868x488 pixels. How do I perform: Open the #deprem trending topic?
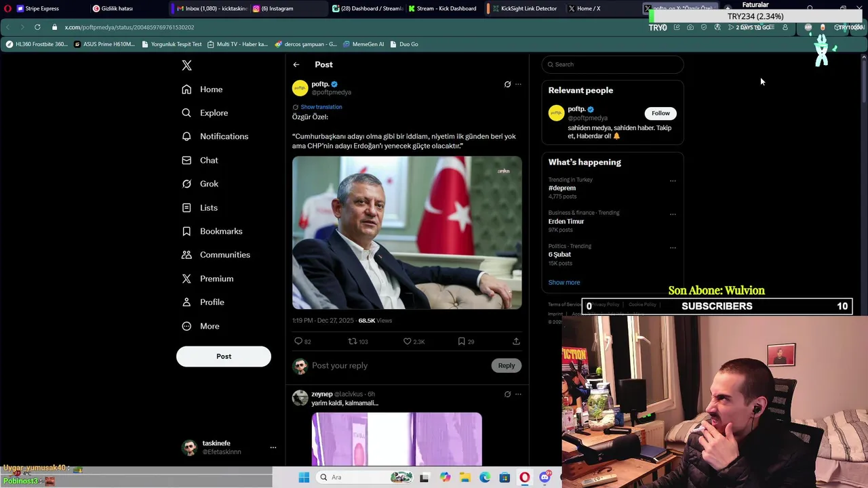coord(562,188)
